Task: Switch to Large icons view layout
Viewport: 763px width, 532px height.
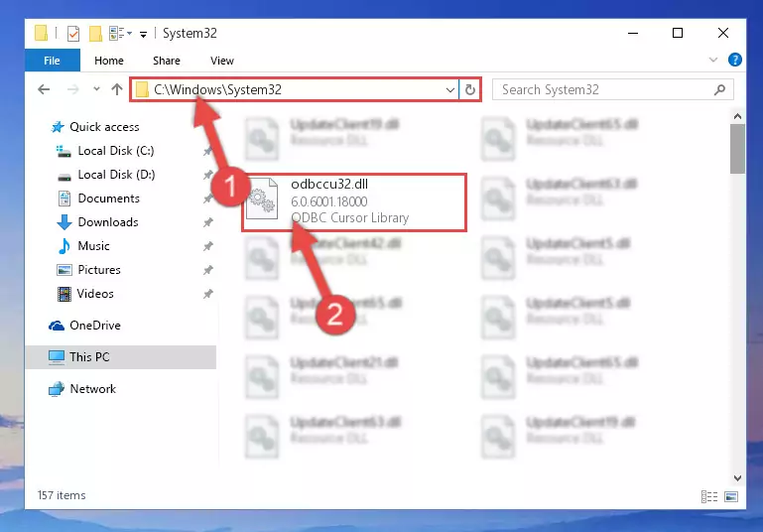Action: (x=731, y=496)
